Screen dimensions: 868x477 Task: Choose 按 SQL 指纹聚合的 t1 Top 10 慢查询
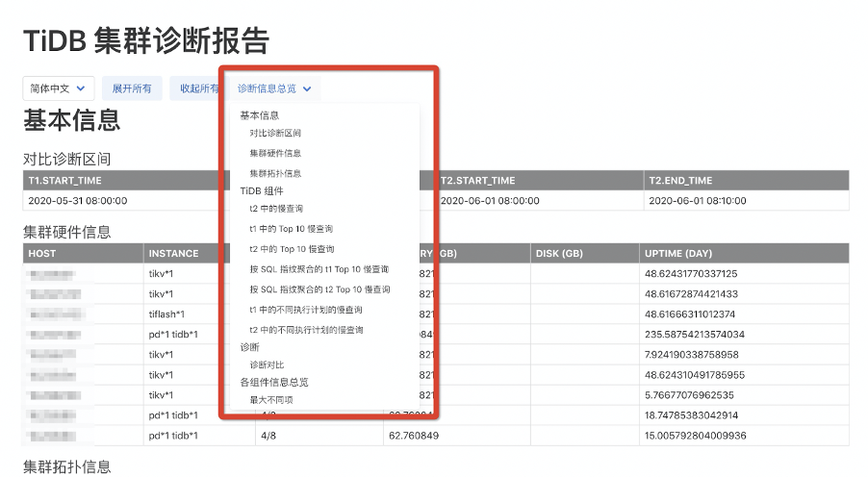click(x=319, y=269)
